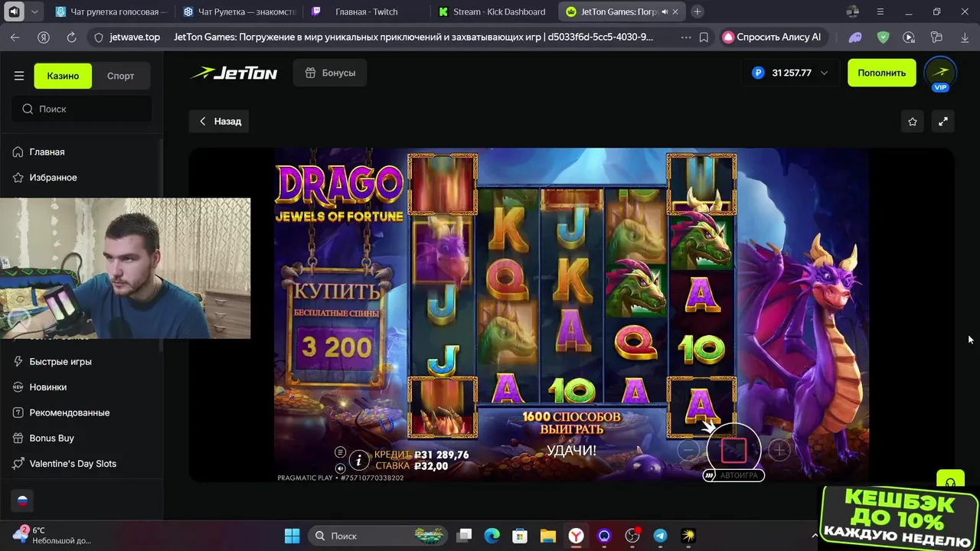Image resolution: width=980 pixels, height=551 pixels.
Task: Open Telegram from taskbar
Action: pos(660,536)
